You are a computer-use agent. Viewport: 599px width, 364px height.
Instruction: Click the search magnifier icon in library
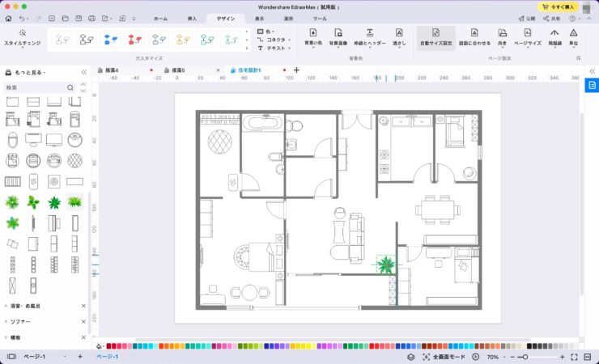70,87
